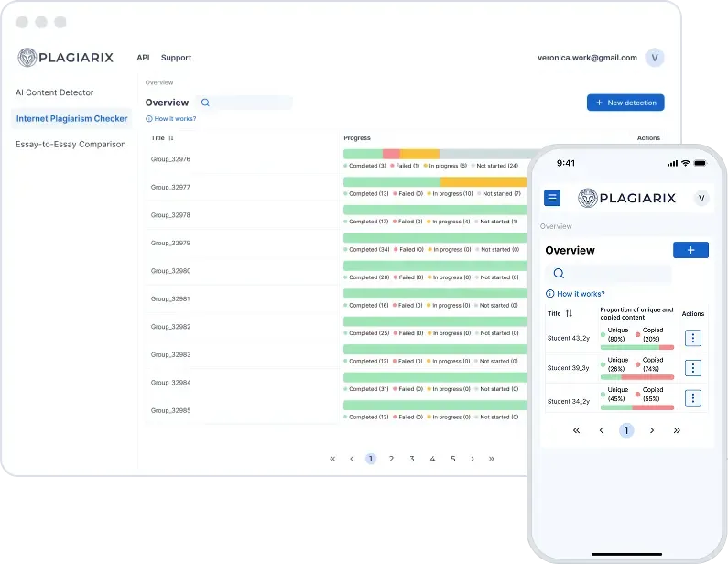The image size is (728, 564).
Task: Open actions menu for Student 39_3y
Action: tap(693, 368)
